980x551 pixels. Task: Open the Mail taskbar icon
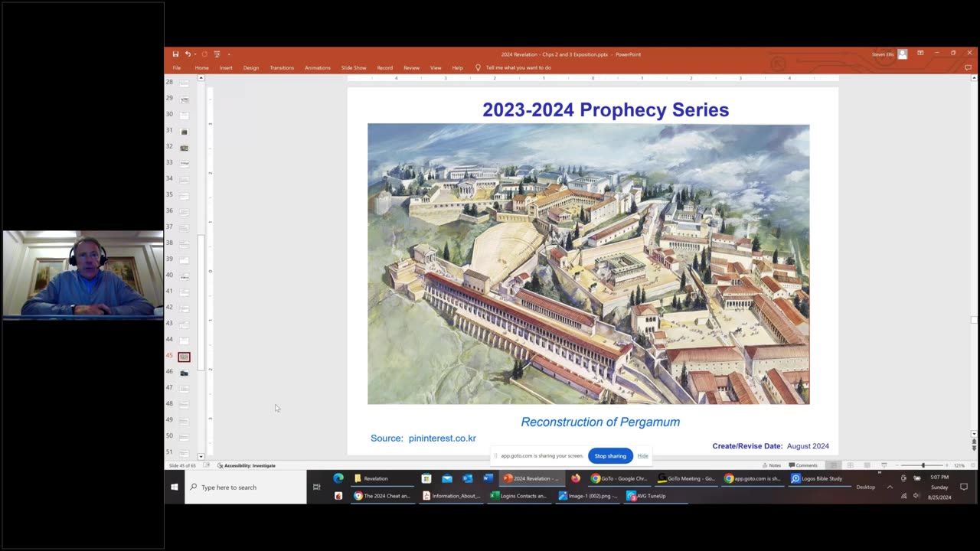point(447,478)
